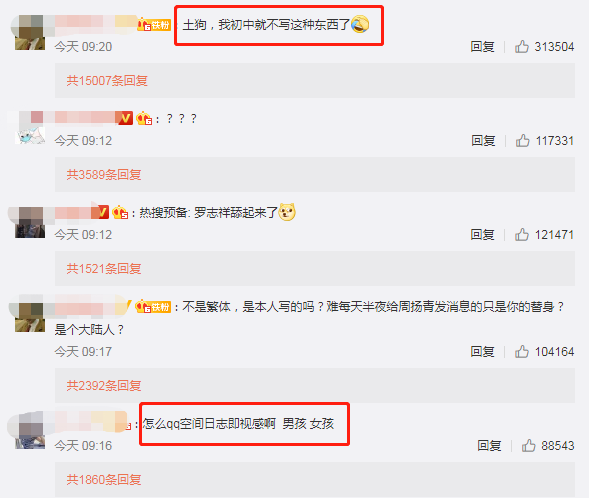Like the comment with 313504 likes

(x=522, y=47)
